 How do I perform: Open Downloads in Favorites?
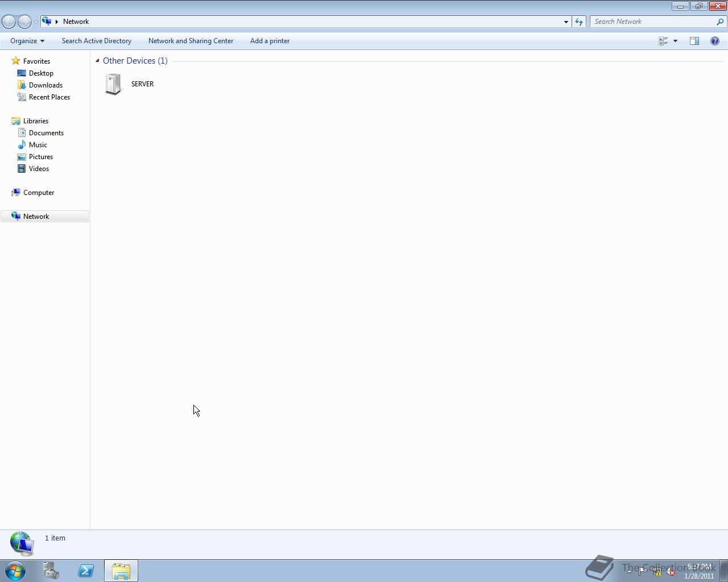(x=45, y=85)
